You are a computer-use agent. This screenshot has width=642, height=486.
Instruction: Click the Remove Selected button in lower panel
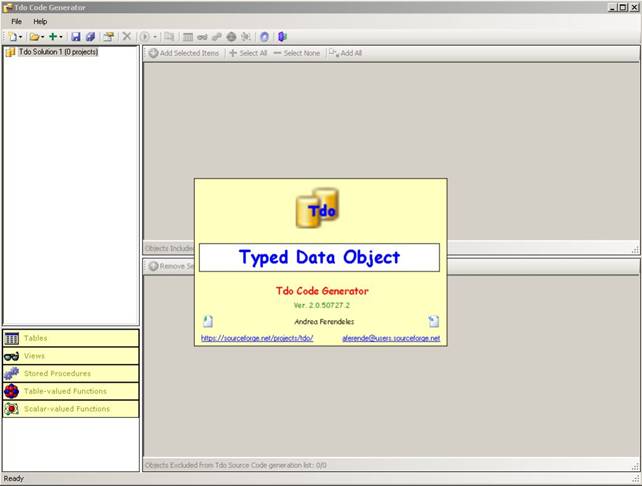pyautogui.click(x=171, y=266)
